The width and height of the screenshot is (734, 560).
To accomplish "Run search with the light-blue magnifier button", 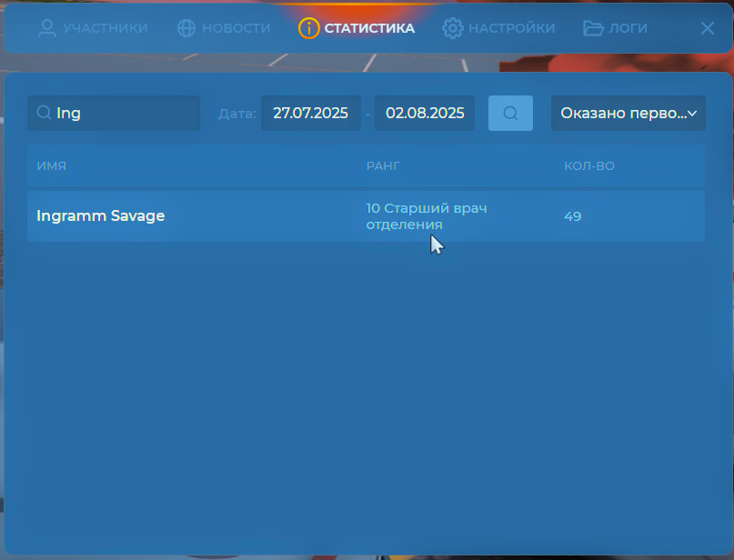I will (x=510, y=114).
